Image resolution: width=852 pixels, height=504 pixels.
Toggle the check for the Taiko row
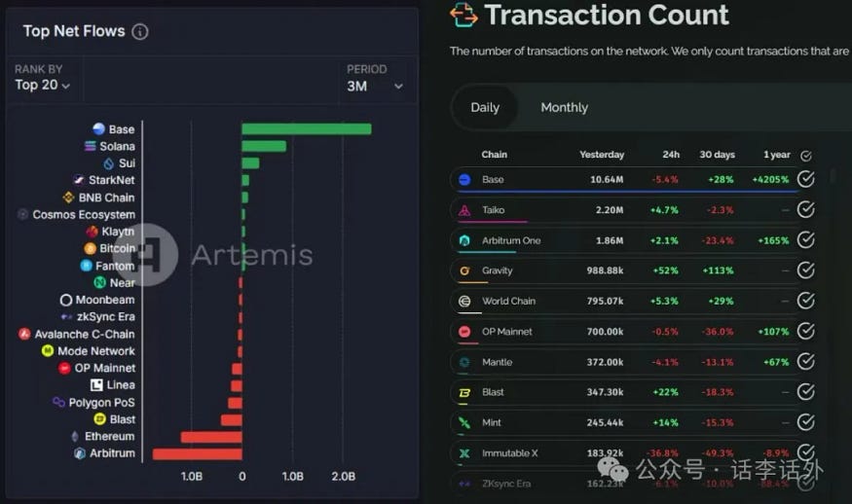(806, 209)
